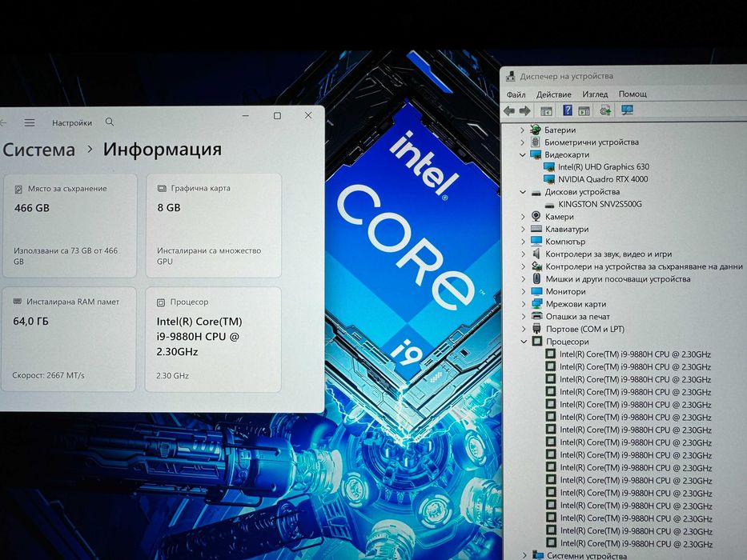Expand the Батерии node
Screen dimensions: 747x560
(522, 130)
